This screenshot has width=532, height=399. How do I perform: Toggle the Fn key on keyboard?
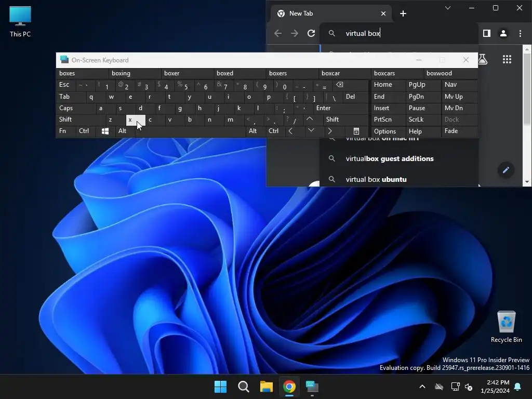tap(66, 131)
